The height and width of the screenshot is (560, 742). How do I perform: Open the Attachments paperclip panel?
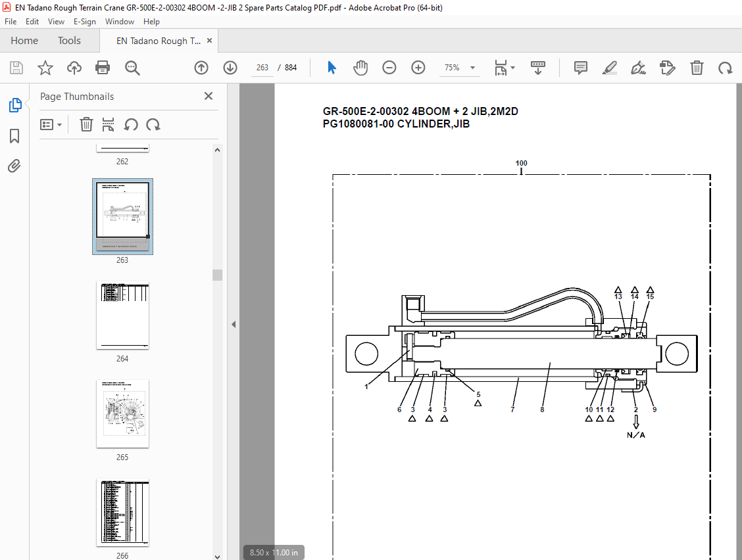[x=14, y=166]
